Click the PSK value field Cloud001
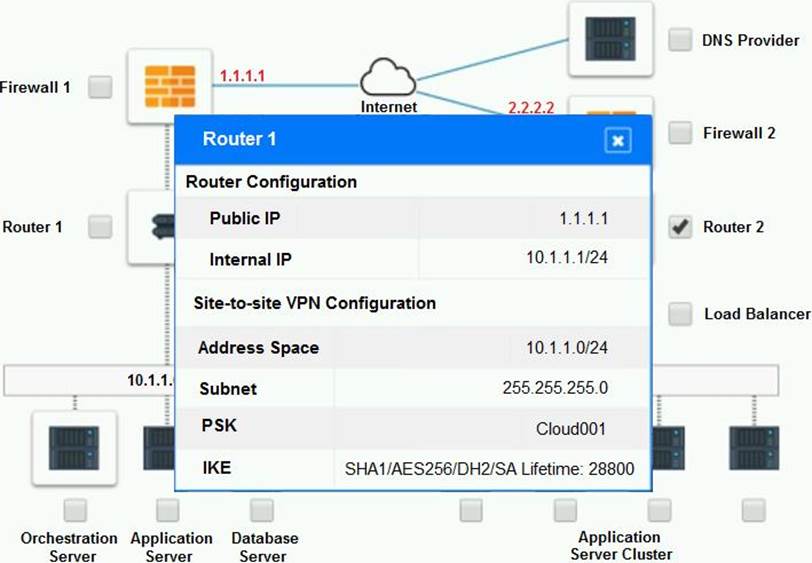Screen dimensions: 812x563 (x=570, y=429)
